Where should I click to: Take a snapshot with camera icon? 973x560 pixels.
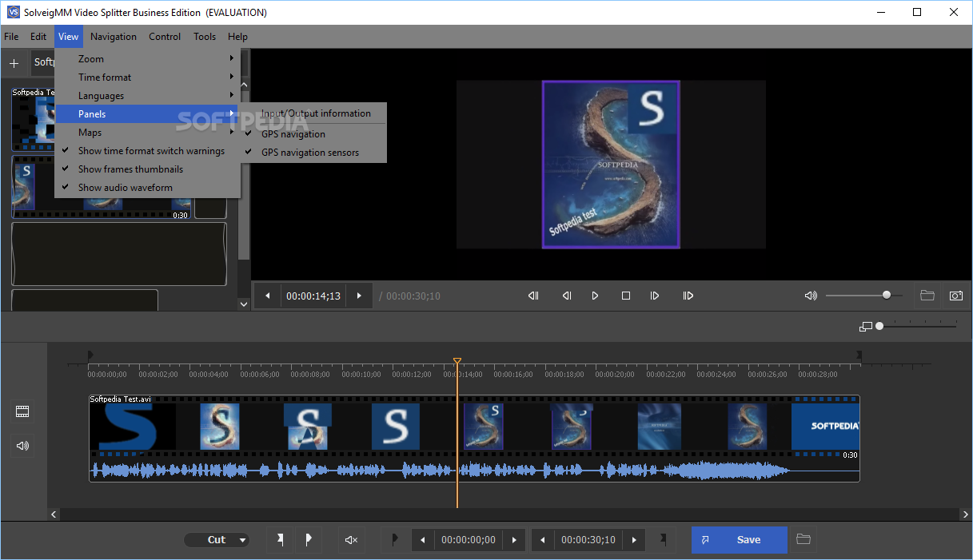(x=955, y=296)
